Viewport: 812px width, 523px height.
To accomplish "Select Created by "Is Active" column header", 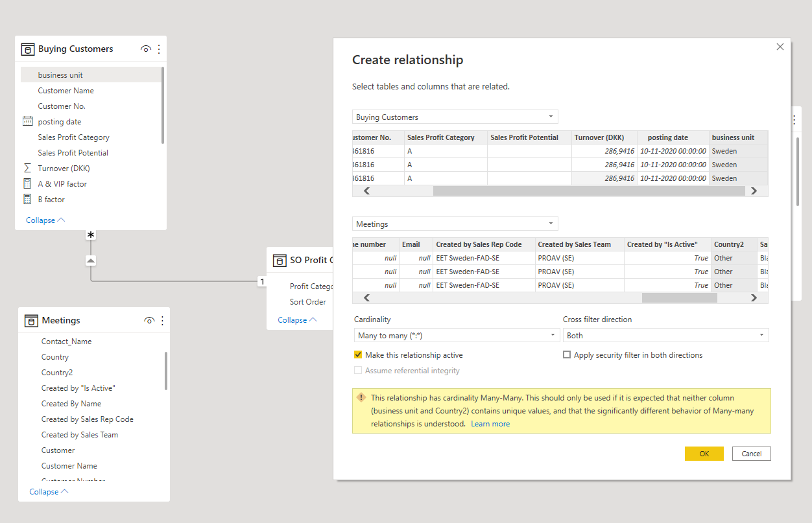I will (667, 244).
